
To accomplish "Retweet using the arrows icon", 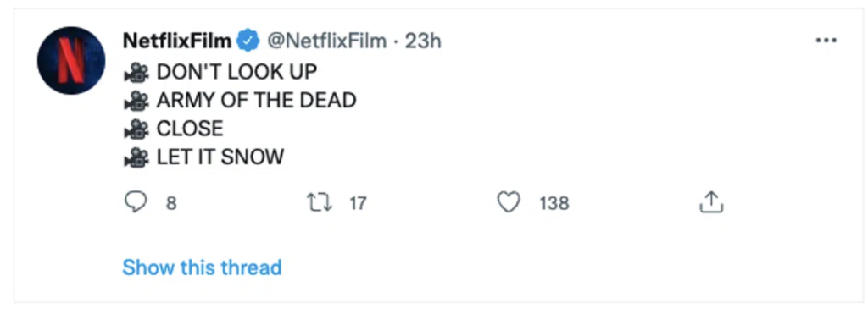I will pos(320,203).
